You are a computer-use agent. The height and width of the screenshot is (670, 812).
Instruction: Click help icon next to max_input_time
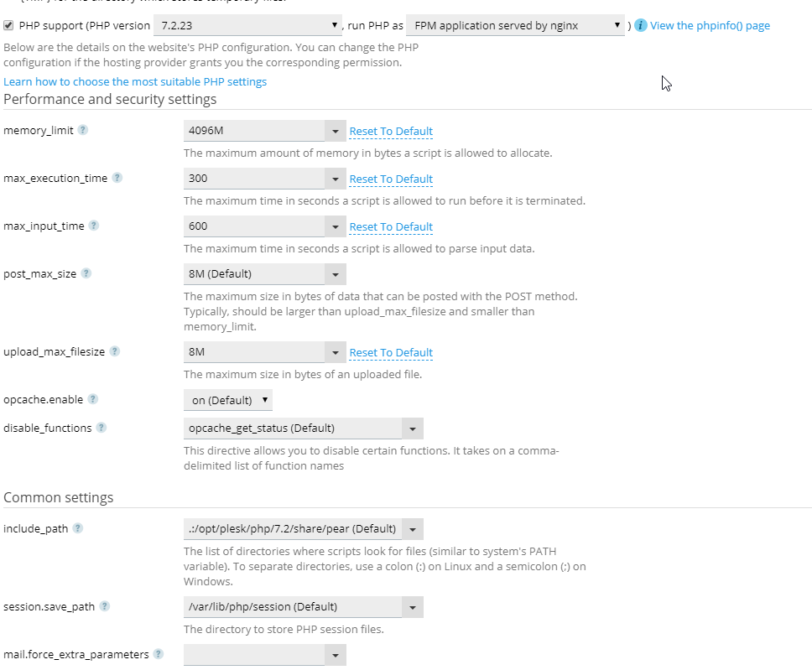(93, 226)
